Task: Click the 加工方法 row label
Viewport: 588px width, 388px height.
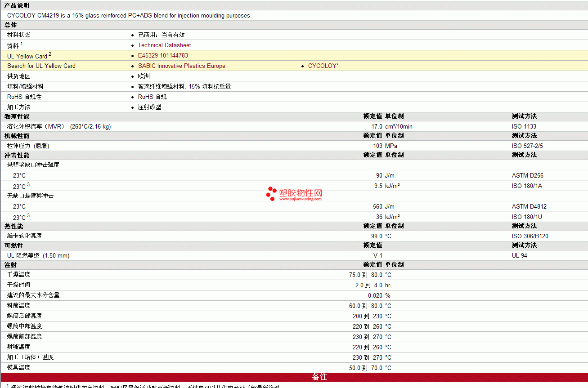Action: point(19,107)
